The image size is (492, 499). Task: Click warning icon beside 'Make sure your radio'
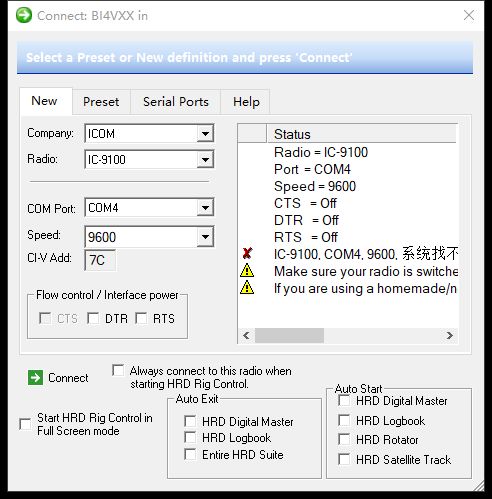click(247, 271)
